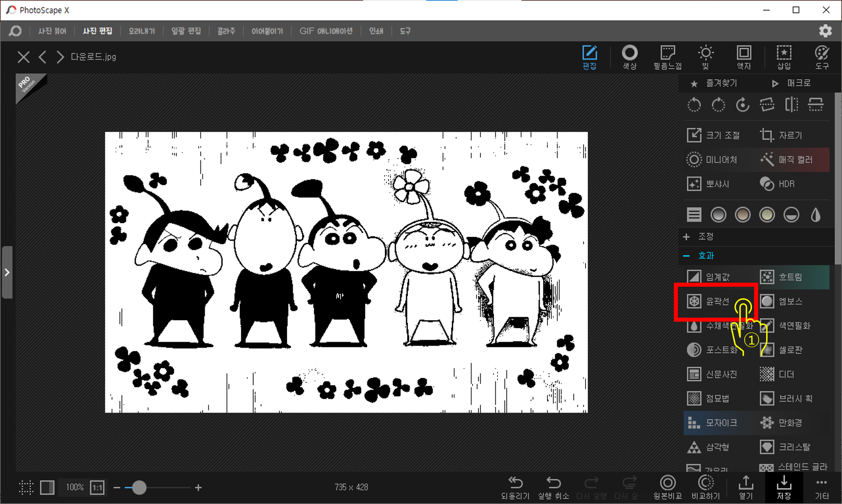Rotate the image clockwise
842x504 pixels.
click(718, 105)
